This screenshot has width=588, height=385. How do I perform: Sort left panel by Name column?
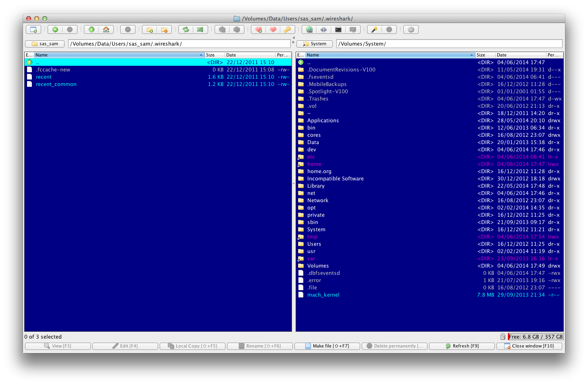pos(117,55)
